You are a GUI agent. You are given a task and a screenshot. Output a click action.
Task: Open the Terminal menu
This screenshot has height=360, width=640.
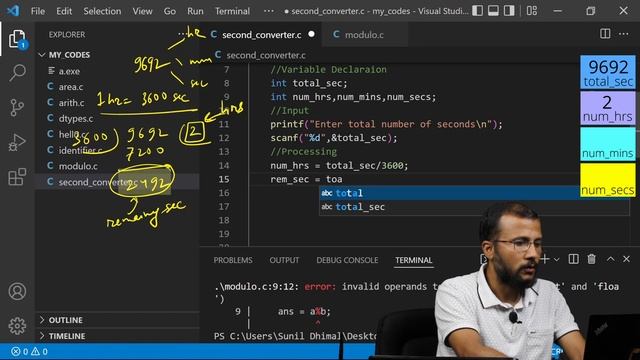(x=232, y=11)
